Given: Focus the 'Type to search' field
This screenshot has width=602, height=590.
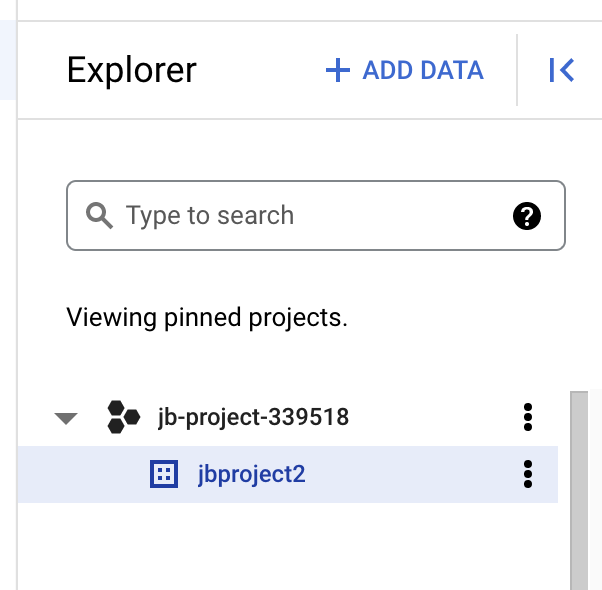Looking at the screenshot, I should pyautogui.click(x=300, y=215).
